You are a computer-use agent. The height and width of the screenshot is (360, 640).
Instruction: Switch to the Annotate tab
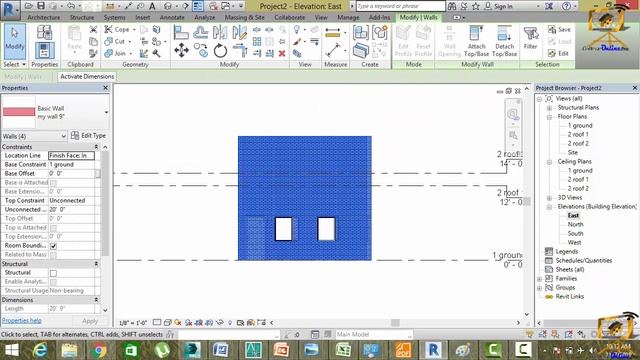(172, 18)
